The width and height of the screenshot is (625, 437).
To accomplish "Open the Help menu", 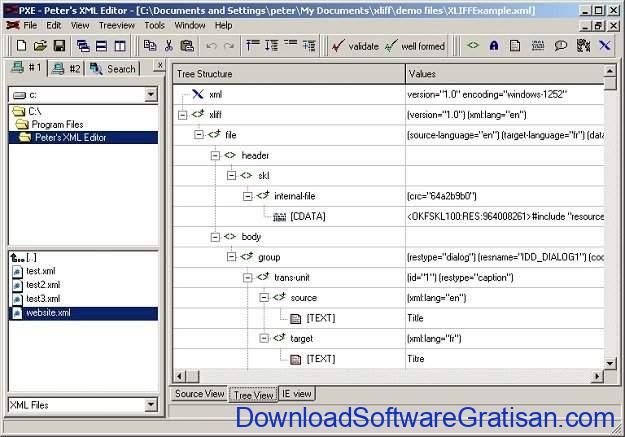I will click(223, 26).
